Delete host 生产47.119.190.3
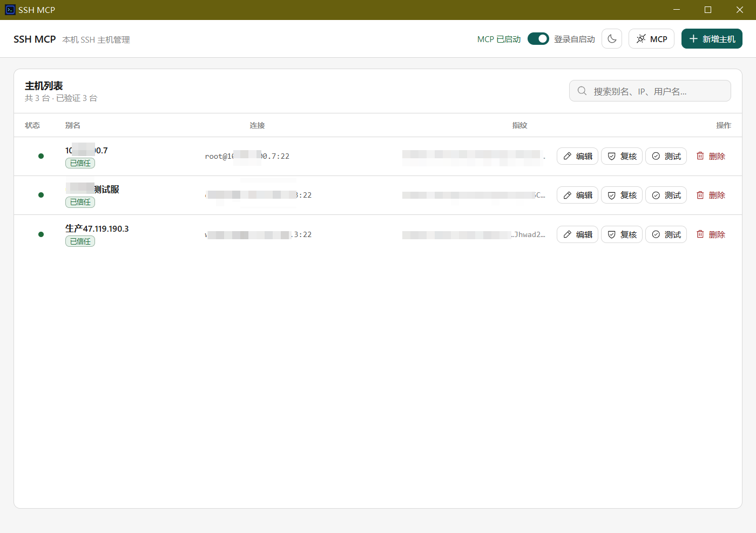This screenshot has height=533, width=756. point(711,234)
